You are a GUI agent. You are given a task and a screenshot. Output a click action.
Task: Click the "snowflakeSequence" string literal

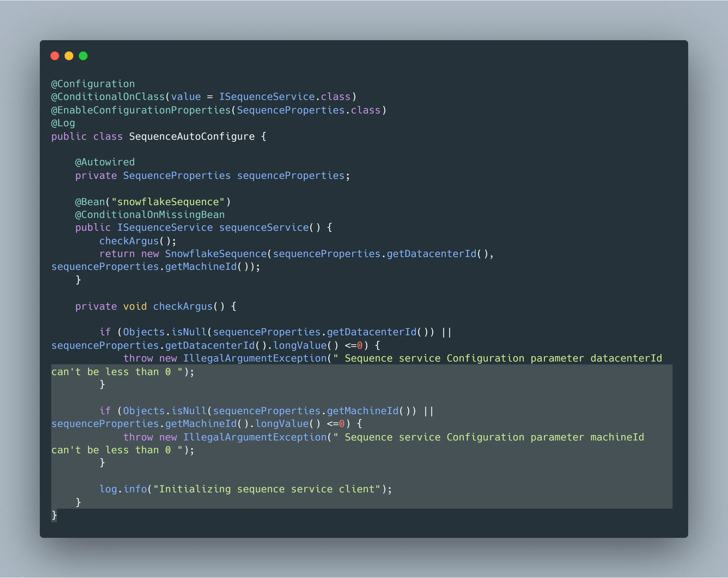click(168, 202)
